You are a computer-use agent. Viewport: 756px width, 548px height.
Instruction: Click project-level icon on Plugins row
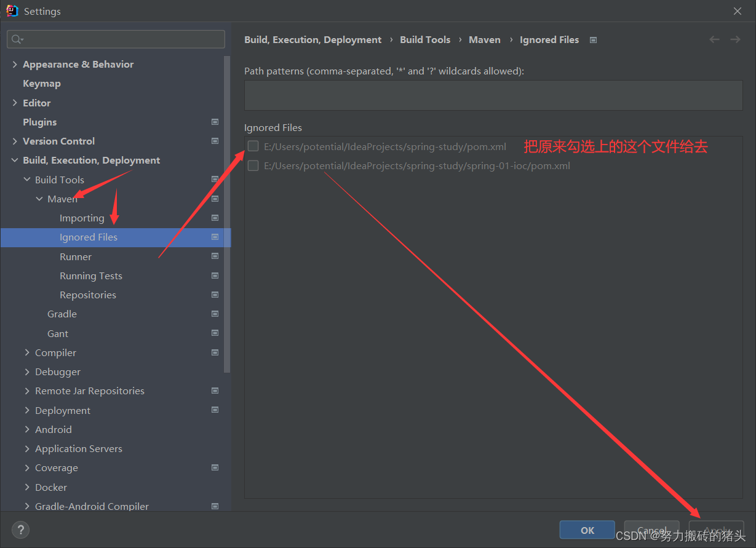215,122
